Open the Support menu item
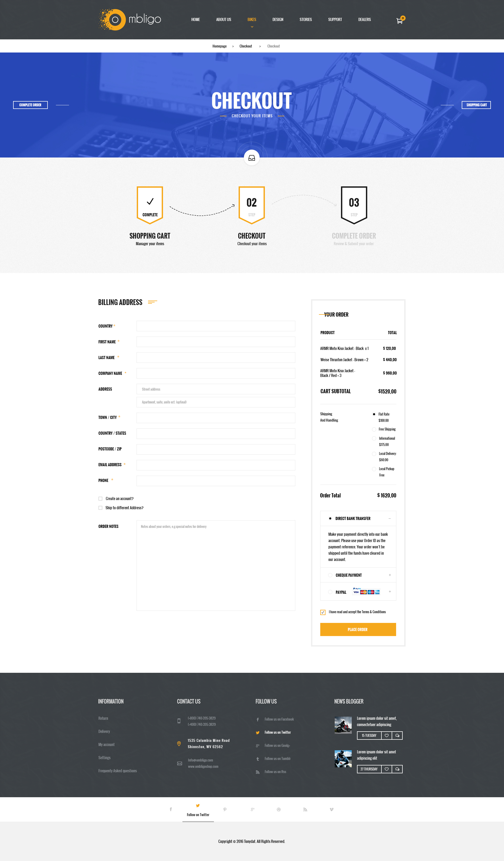 [335, 19]
